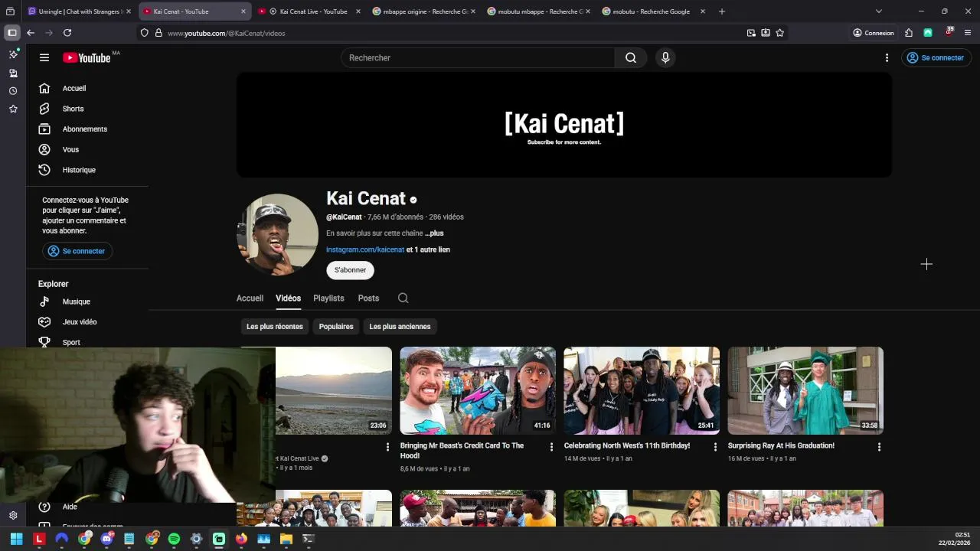
Task: Open the instagram.com/kaicenat link
Action: click(365, 249)
